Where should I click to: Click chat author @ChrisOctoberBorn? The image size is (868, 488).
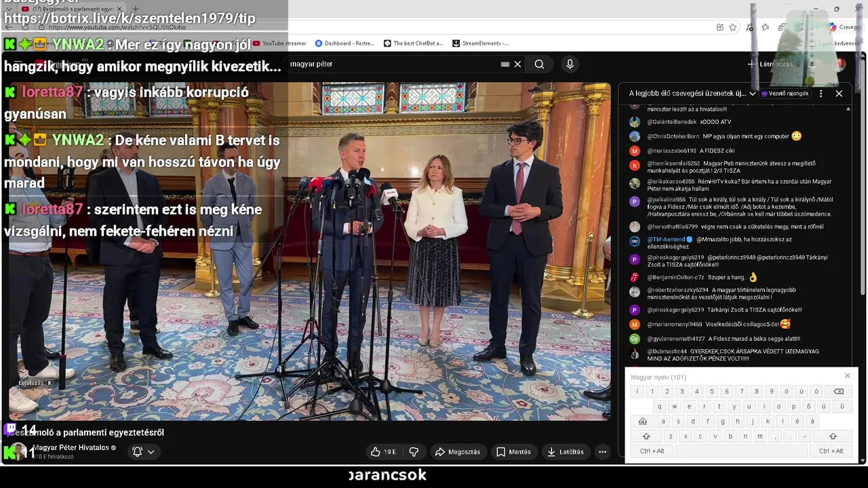(x=673, y=136)
